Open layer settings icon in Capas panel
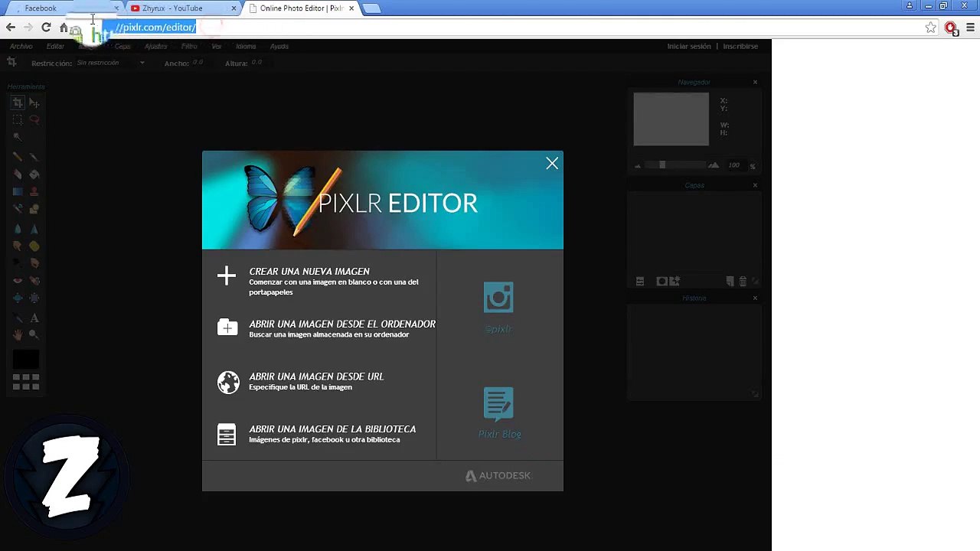 click(640, 282)
